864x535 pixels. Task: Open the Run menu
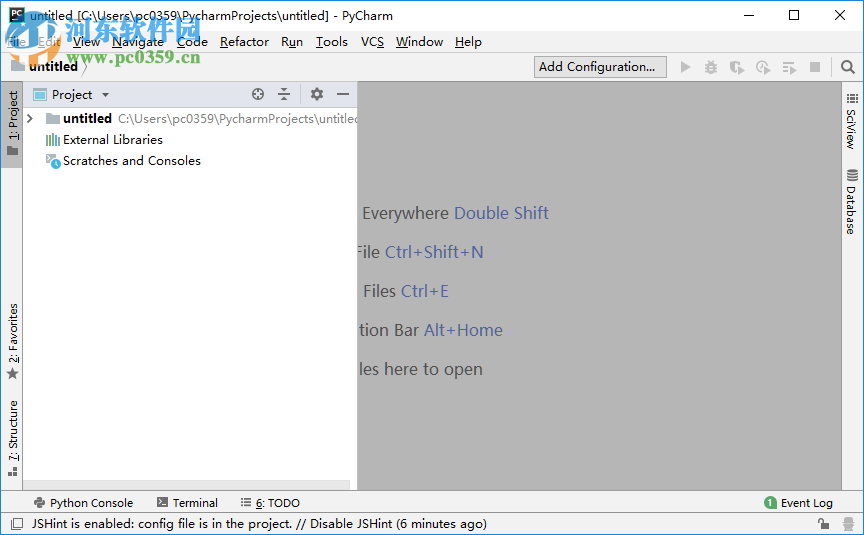click(x=292, y=42)
